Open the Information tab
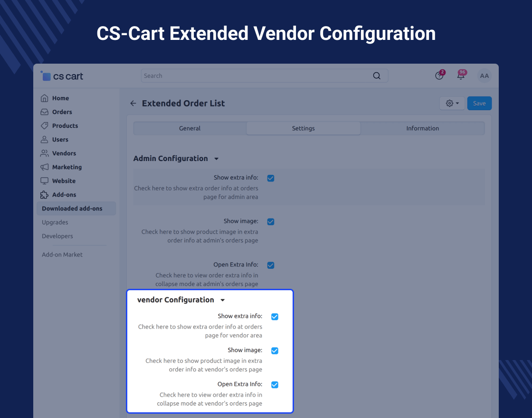532x418 pixels. pos(423,128)
